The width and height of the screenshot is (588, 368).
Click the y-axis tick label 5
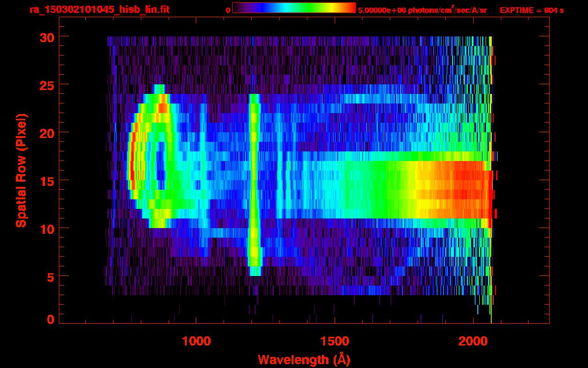tap(50, 276)
